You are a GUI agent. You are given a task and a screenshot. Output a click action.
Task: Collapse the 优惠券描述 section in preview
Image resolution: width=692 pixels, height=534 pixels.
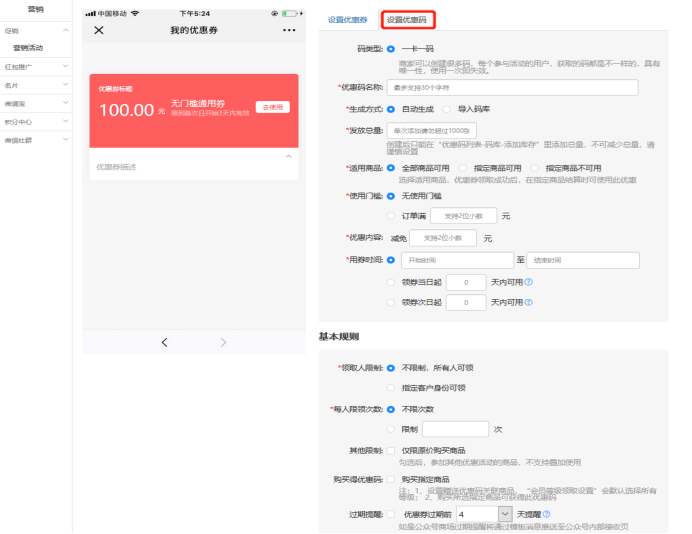click(x=289, y=156)
